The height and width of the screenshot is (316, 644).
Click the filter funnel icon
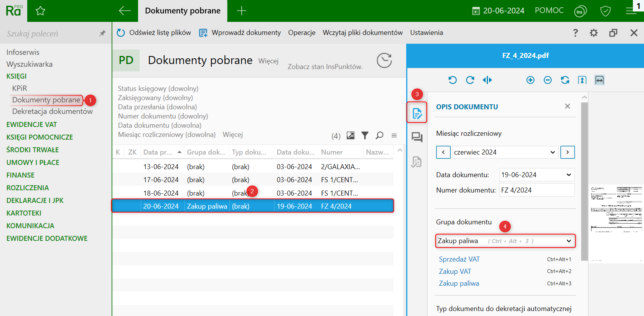(365, 135)
